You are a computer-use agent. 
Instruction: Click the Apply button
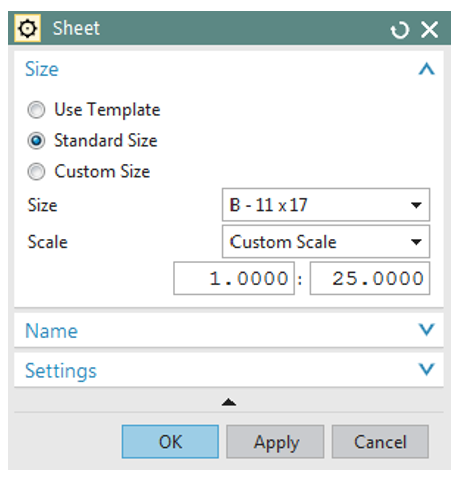point(275,442)
